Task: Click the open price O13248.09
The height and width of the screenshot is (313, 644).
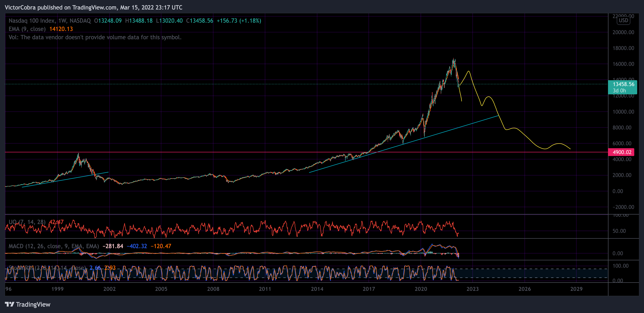Action: [x=108, y=21]
